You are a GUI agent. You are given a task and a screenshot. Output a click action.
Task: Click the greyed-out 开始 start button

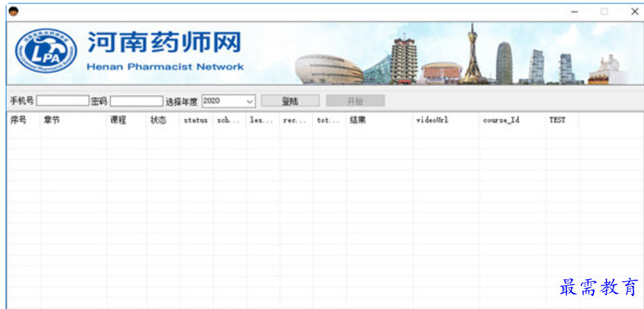coord(355,101)
